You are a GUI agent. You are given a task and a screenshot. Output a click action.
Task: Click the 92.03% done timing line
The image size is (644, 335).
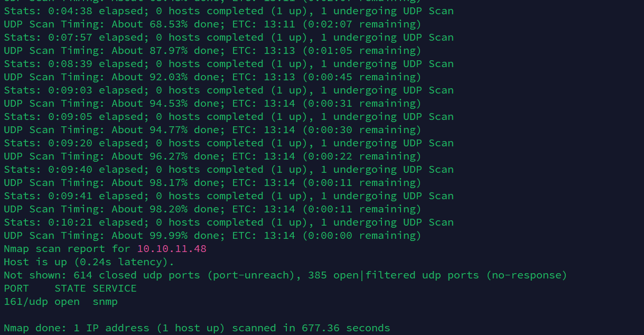point(212,77)
